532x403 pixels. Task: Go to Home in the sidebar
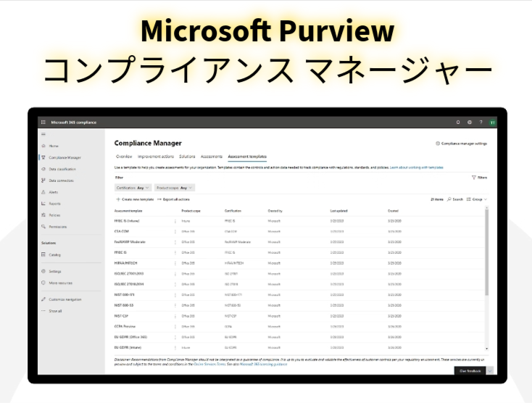[53, 146]
